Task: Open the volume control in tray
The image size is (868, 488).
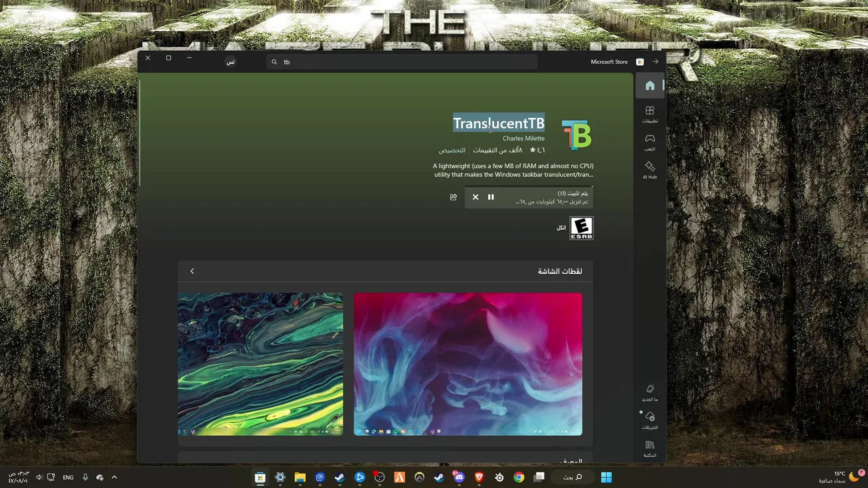Action: click(x=39, y=477)
